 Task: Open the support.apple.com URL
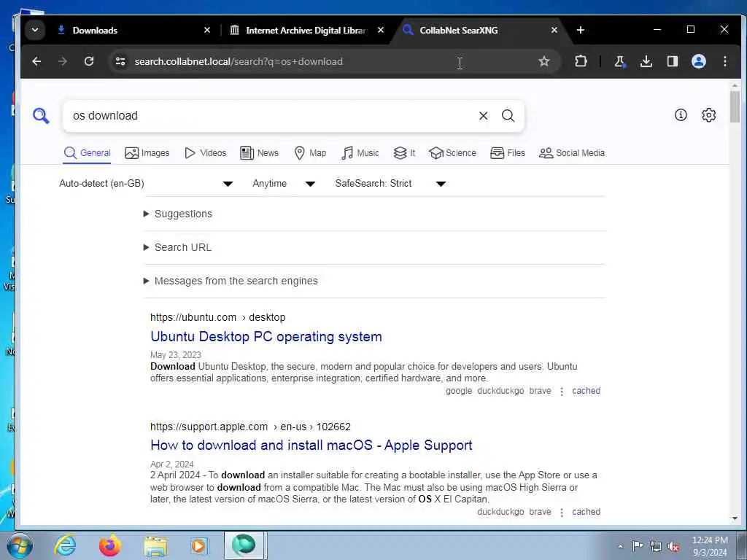(x=250, y=427)
